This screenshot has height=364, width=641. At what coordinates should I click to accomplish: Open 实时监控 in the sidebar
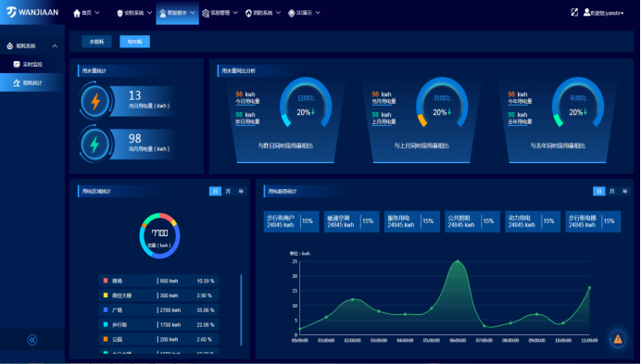[31, 64]
